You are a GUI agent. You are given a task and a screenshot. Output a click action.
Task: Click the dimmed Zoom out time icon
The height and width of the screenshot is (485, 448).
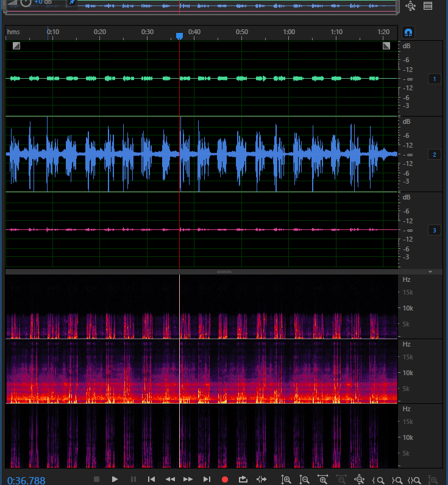coord(341,480)
